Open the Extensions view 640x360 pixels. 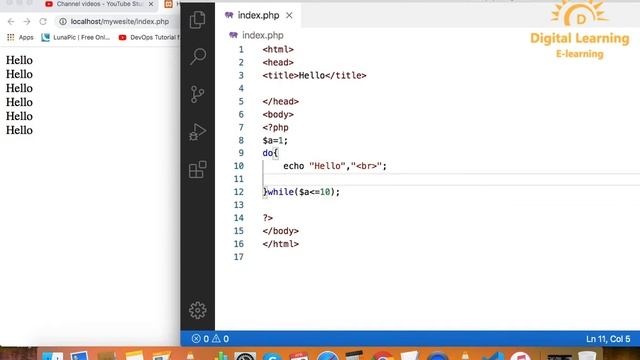[198, 169]
